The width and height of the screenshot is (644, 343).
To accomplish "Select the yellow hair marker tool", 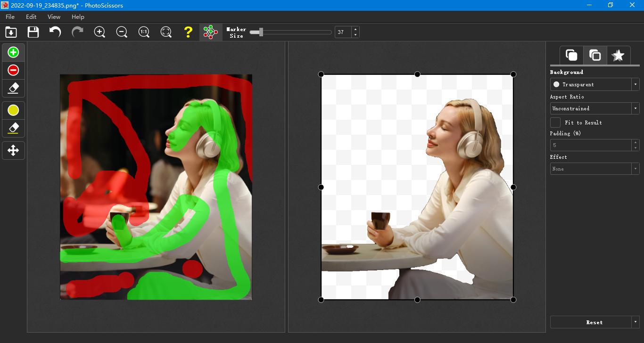I will (x=13, y=110).
